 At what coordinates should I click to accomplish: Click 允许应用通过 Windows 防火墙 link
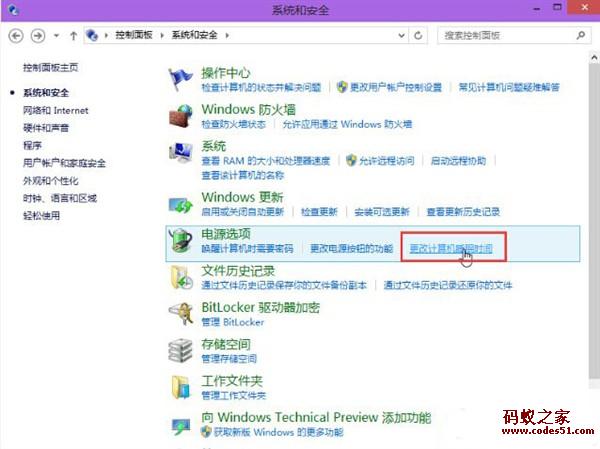[347, 124]
